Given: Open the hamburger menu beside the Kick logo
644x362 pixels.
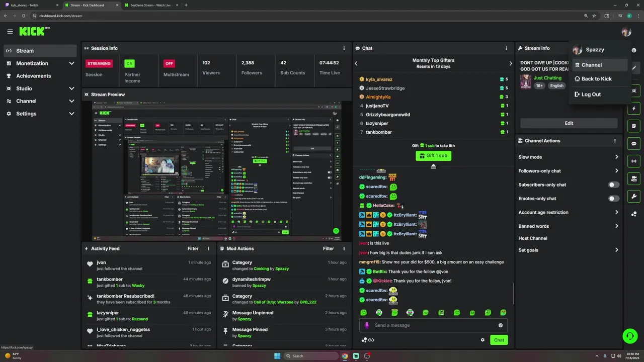Looking at the screenshot, I should [10, 32].
